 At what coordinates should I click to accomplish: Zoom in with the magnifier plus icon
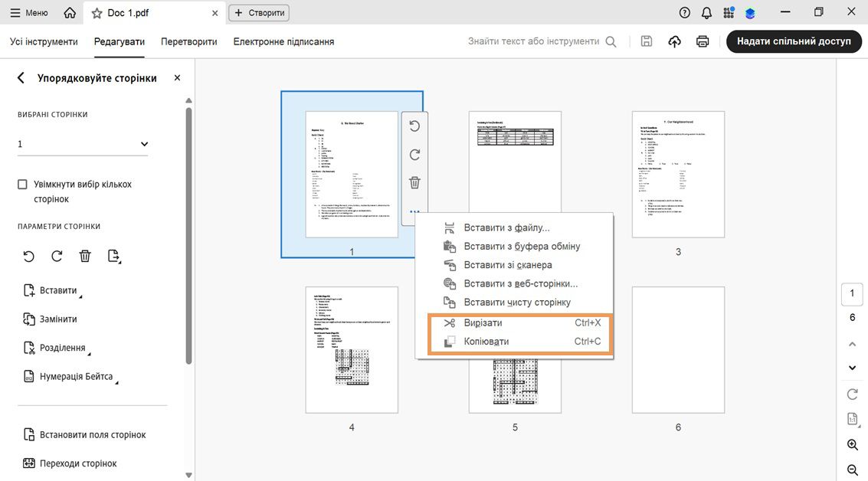coord(853,444)
